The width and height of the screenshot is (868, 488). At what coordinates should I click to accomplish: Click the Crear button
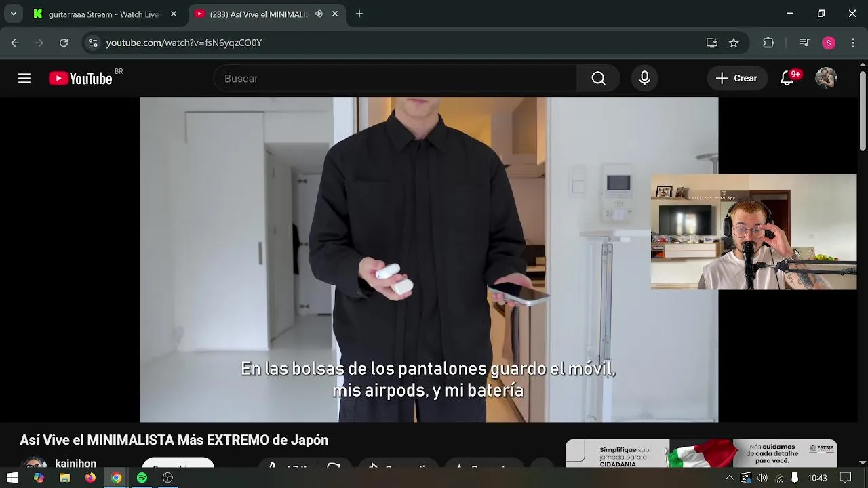coord(737,79)
